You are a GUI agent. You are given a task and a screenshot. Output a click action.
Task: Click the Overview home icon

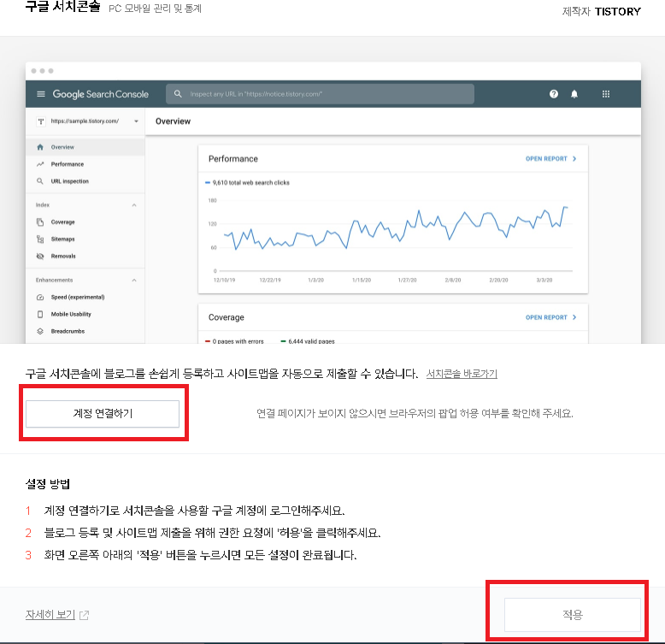(40, 147)
